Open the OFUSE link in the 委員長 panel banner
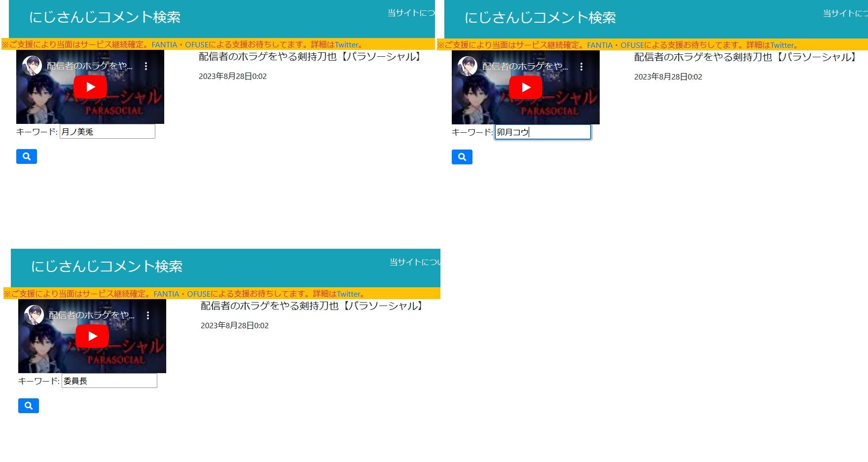The image size is (868, 462). (x=199, y=294)
